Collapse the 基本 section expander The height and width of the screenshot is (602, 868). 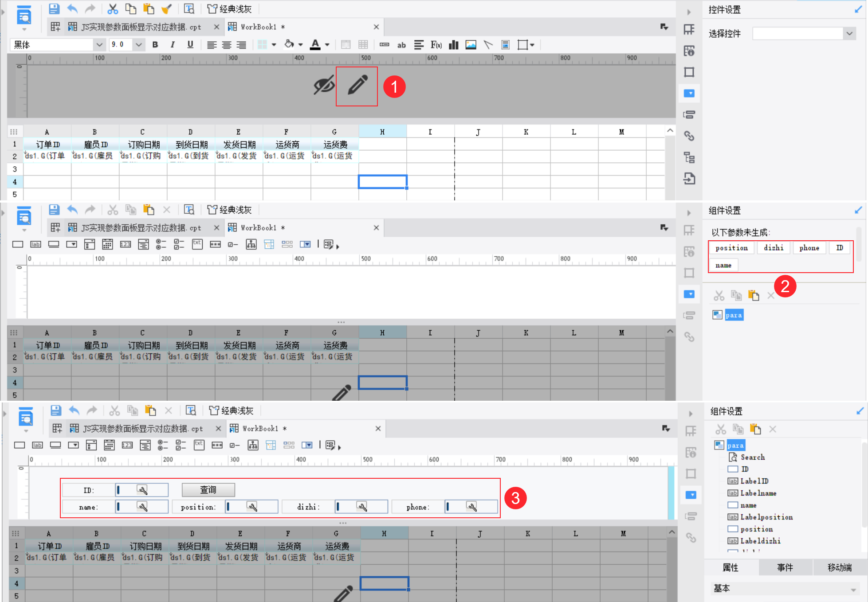click(853, 590)
